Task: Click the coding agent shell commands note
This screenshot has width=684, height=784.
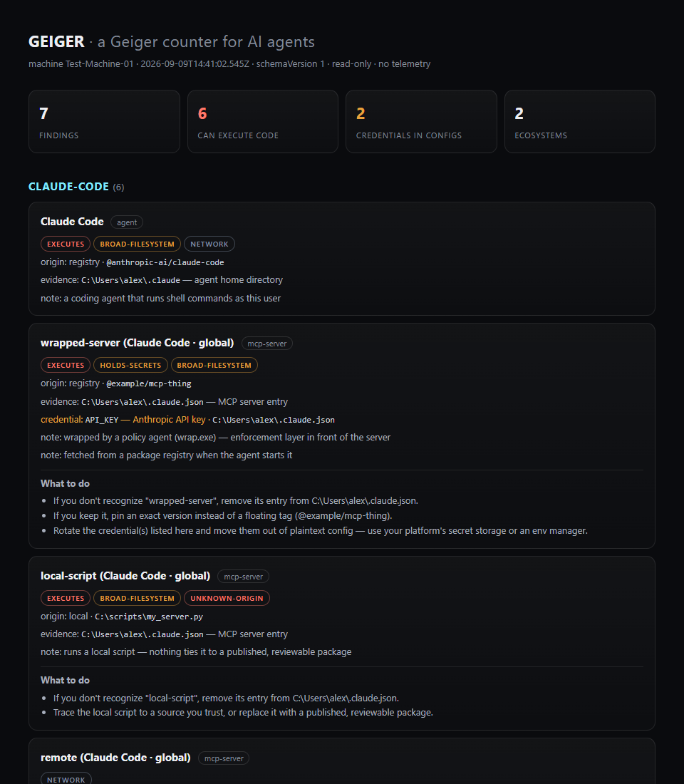Action: (x=160, y=299)
